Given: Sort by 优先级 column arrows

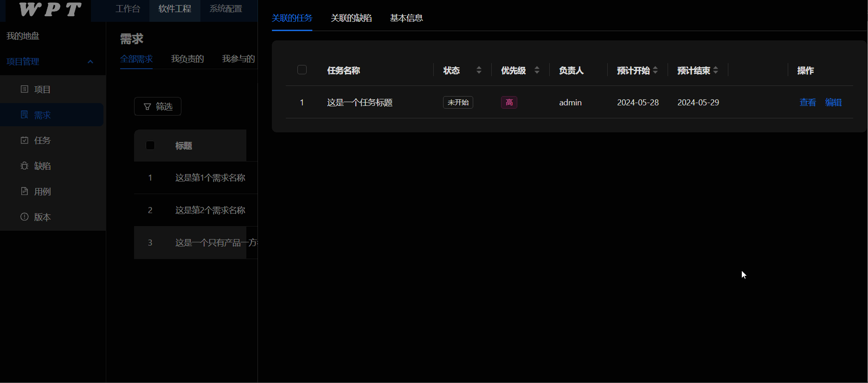Looking at the screenshot, I should (x=537, y=70).
